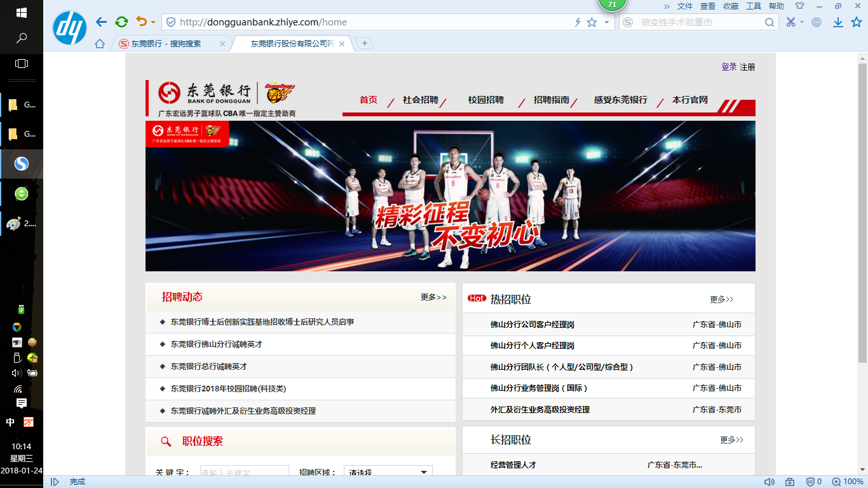Image resolution: width=868 pixels, height=488 pixels.
Task: Open the 招聘区域 请选择 dropdown
Action: (388, 471)
